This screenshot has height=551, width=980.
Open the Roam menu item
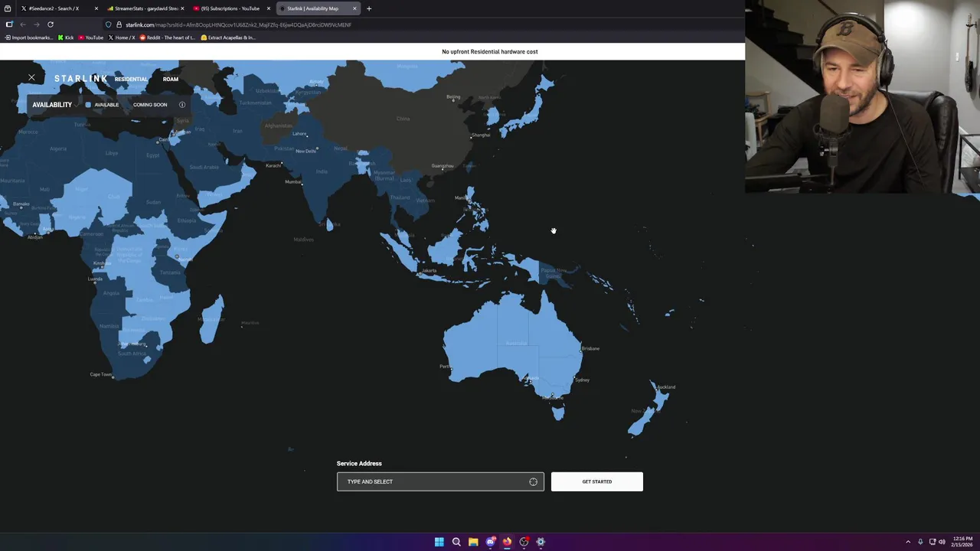pos(170,79)
